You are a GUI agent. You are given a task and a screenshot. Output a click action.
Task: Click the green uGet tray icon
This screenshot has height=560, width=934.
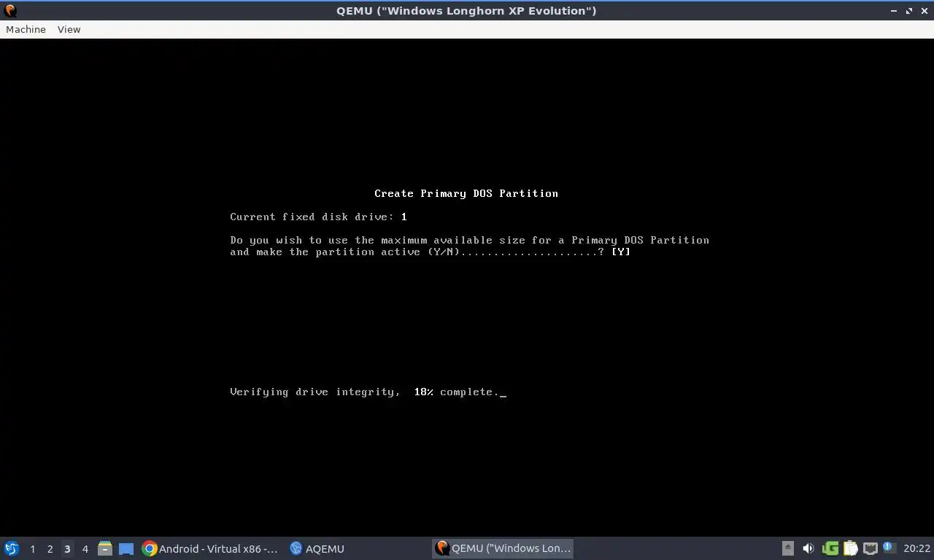click(830, 548)
